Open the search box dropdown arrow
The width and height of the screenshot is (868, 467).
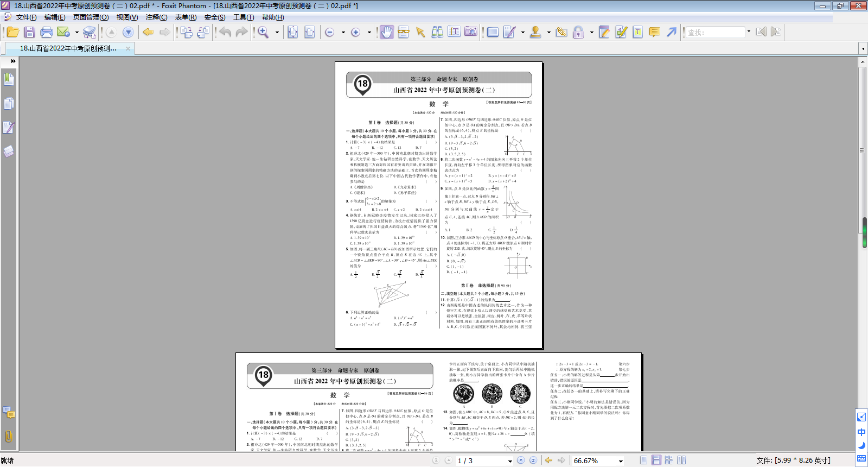click(x=749, y=32)
